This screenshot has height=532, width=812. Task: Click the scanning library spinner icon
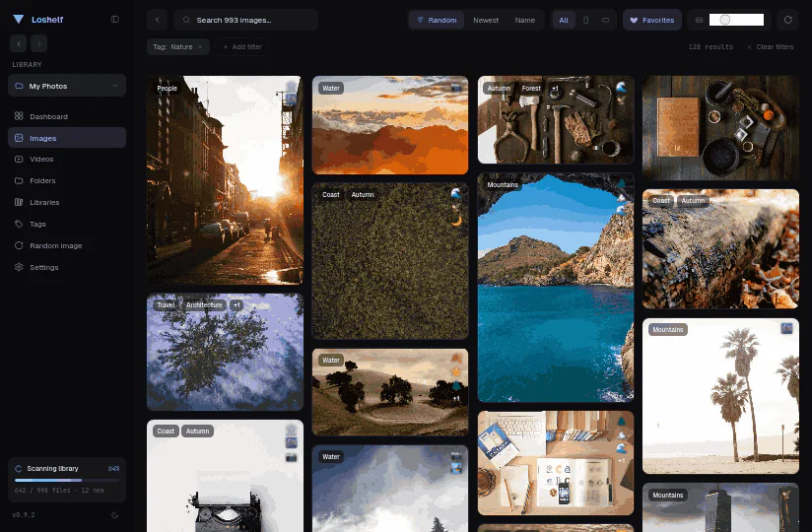(x=18, y=468)
